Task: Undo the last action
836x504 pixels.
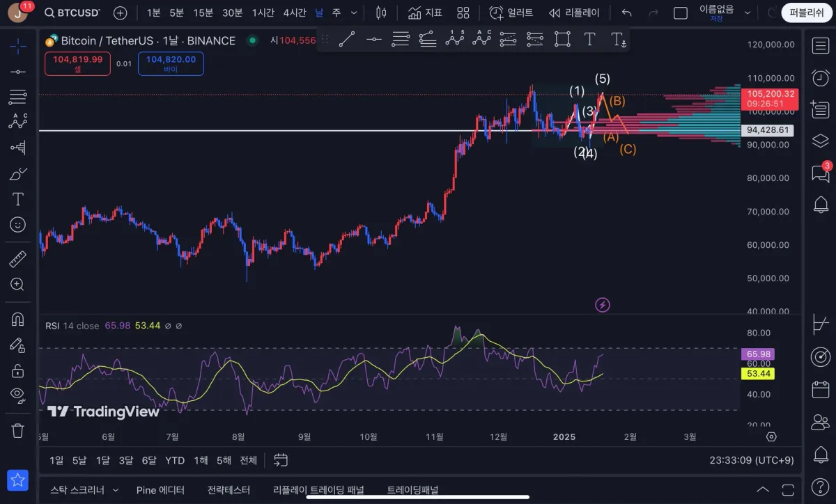Action: pyautogui.click(x=626, y=13)
